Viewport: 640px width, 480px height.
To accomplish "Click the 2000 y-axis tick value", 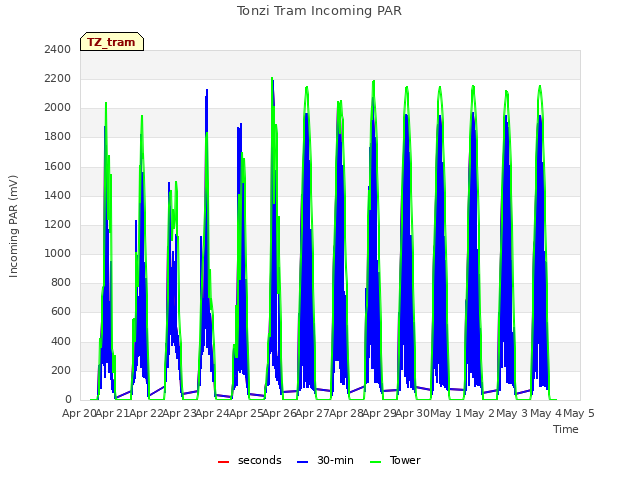I will coord(58,107).
